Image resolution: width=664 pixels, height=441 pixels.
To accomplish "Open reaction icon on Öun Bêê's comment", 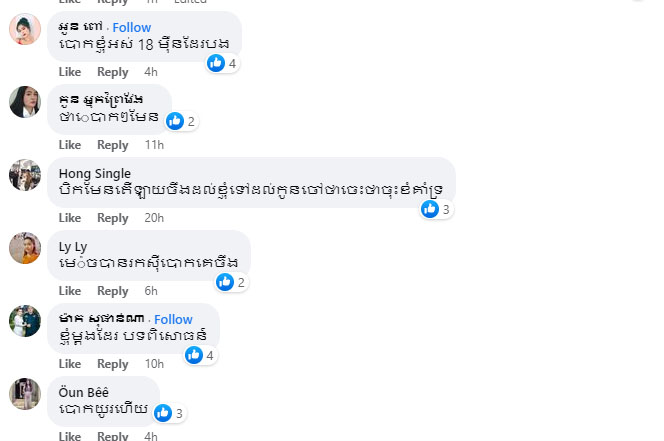I will pyautogui.click(x=169, y=413).
